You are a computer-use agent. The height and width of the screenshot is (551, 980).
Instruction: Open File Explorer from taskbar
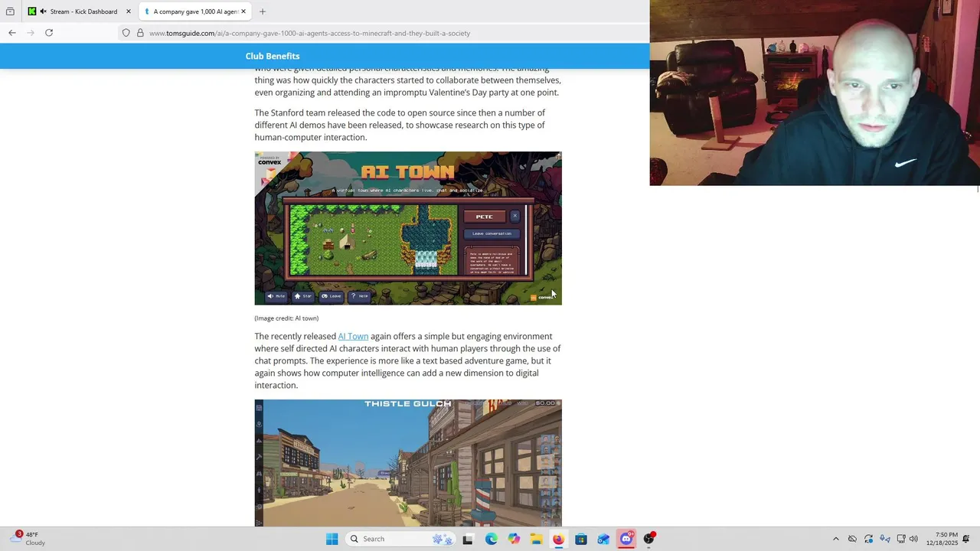pos(536,539)
